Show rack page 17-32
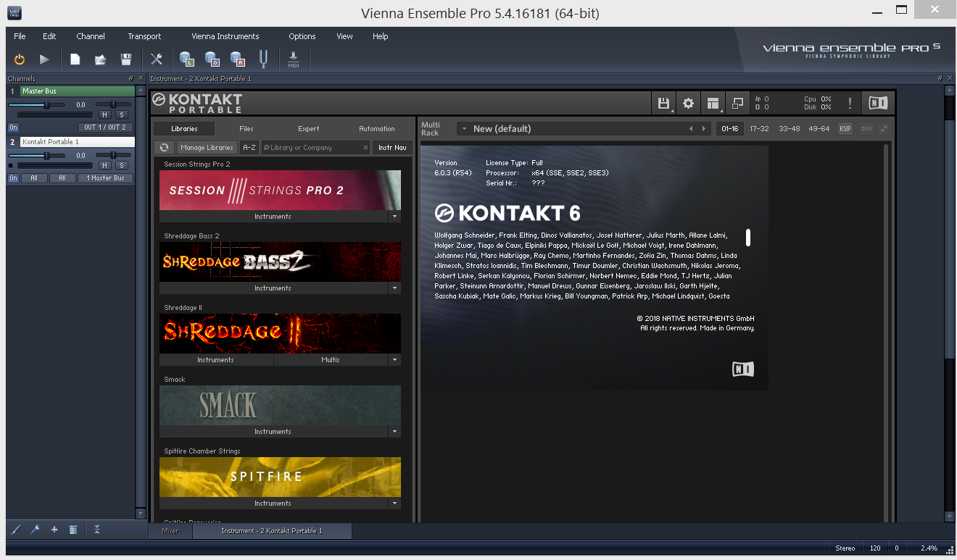This screenshot has height=560, width=957. click(x=759, y=128)
